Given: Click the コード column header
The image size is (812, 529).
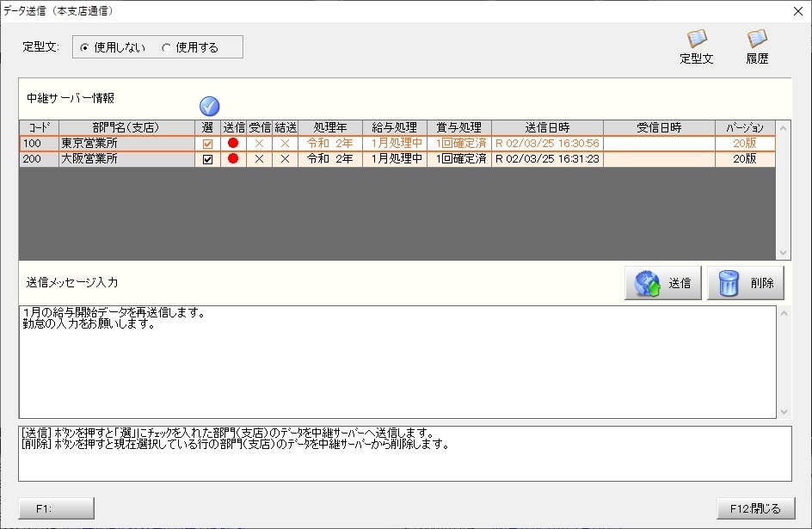Looking at the screenshot, I should 40,127.
